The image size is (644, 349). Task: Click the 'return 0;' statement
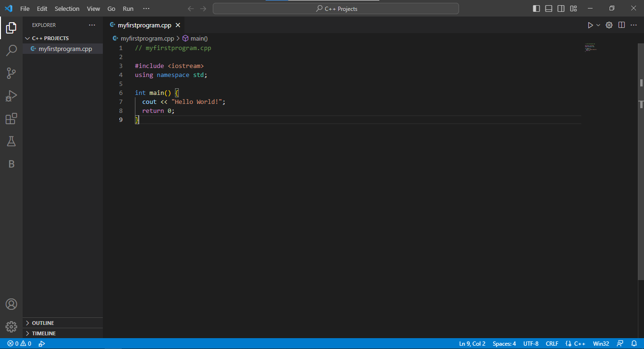[159, 111]
